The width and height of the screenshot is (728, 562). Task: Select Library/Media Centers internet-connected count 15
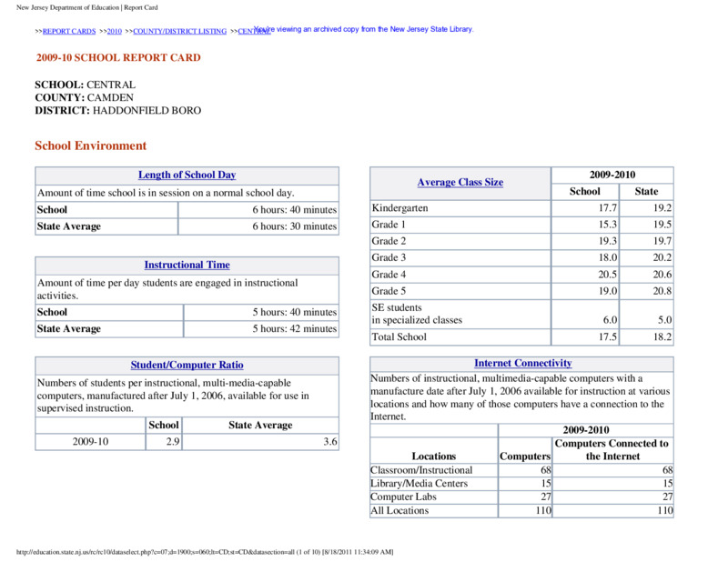(668, 484)
